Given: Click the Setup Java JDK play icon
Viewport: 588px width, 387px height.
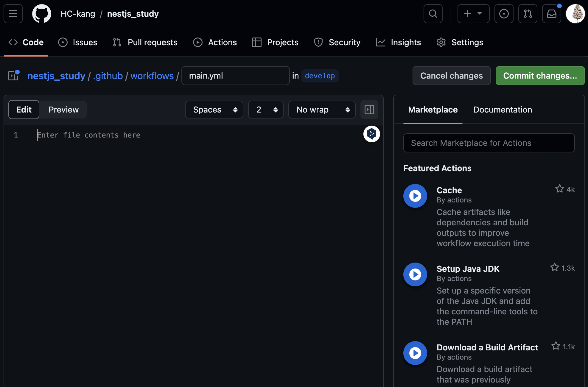Looking at the screenshot, I should point(415,274).
